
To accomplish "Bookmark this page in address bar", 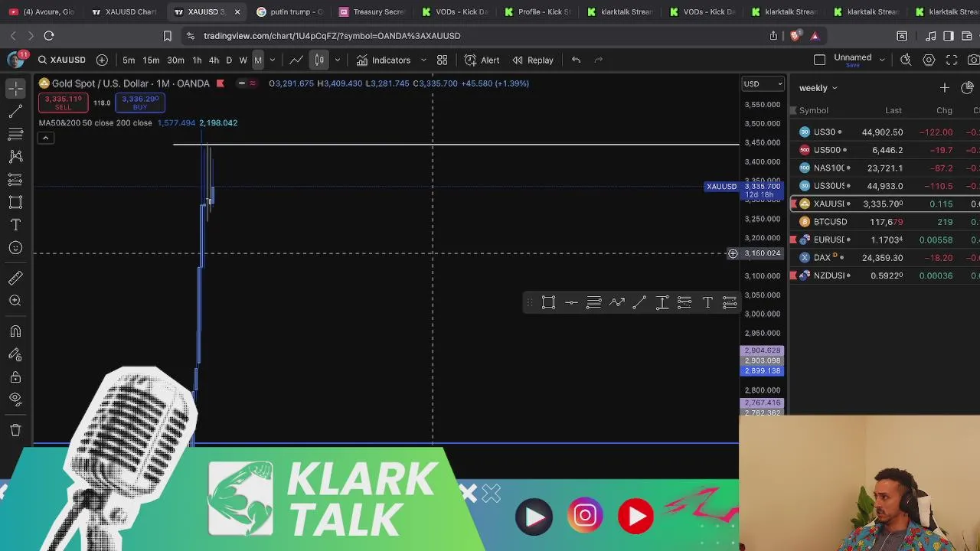I will point(168,36).
